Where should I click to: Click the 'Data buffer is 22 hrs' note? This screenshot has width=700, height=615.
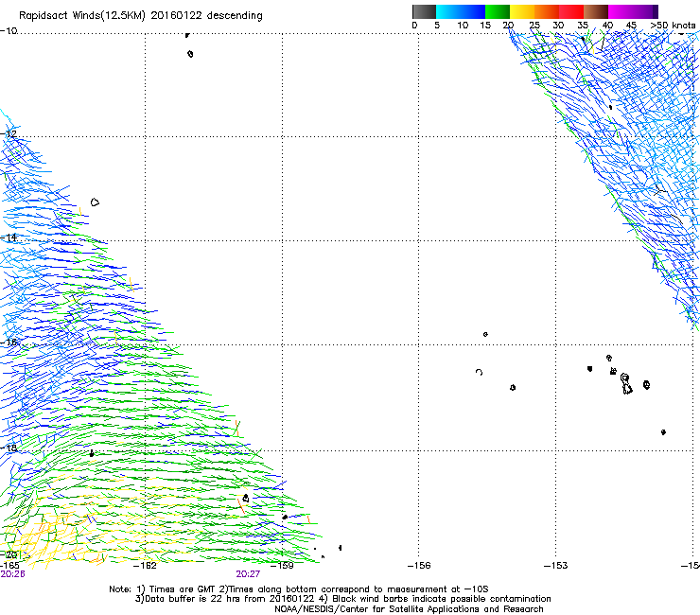342,599
